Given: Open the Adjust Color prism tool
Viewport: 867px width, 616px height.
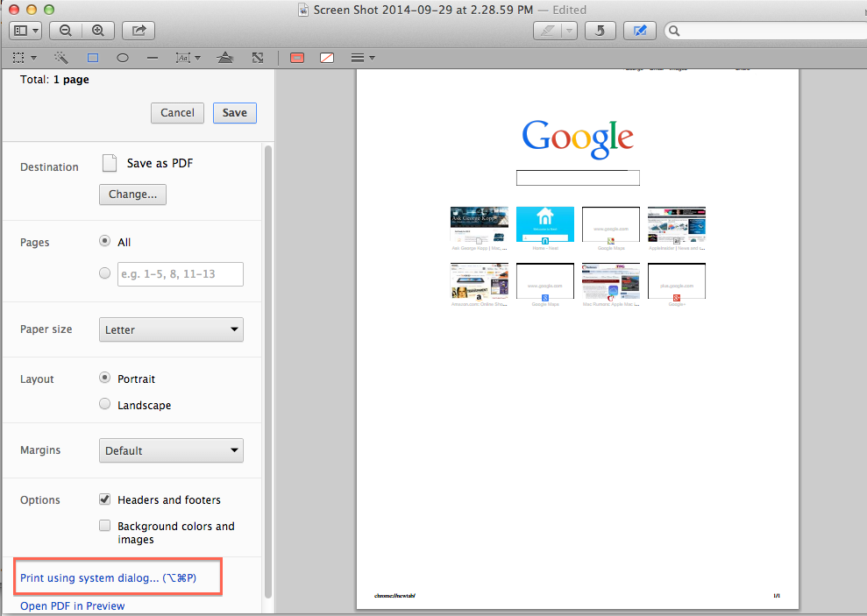Looking at the screenshot, I should coord(225,58).
